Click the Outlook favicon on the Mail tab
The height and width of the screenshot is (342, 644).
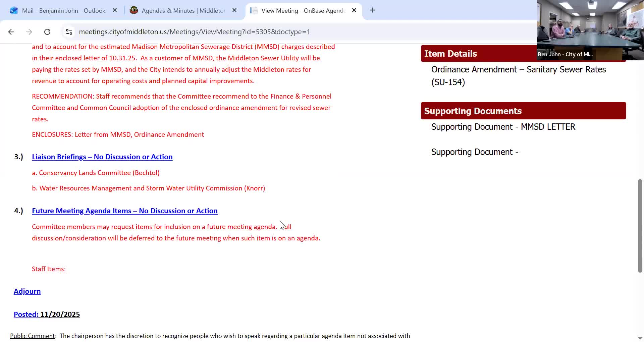tap(14, 10)
